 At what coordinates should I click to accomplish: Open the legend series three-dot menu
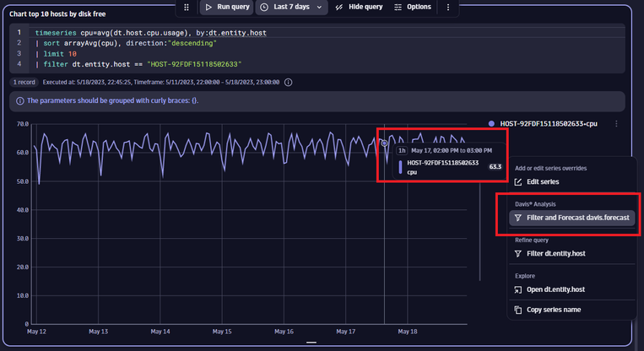pyautogui.click(x=617, y=124)
